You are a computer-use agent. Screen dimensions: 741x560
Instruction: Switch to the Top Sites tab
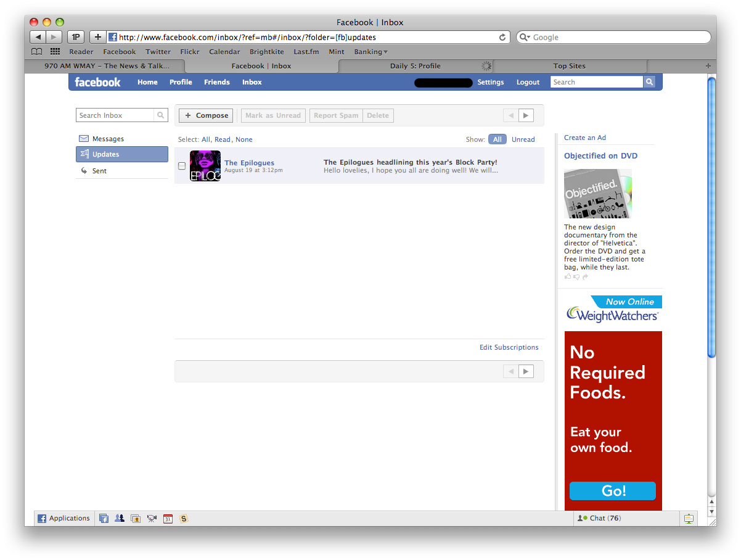point(570,66)
